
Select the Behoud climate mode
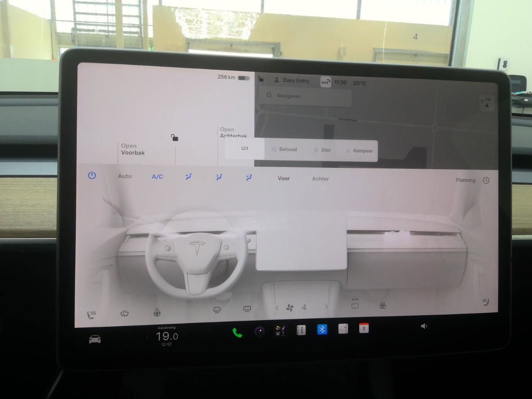pos(284,149)
